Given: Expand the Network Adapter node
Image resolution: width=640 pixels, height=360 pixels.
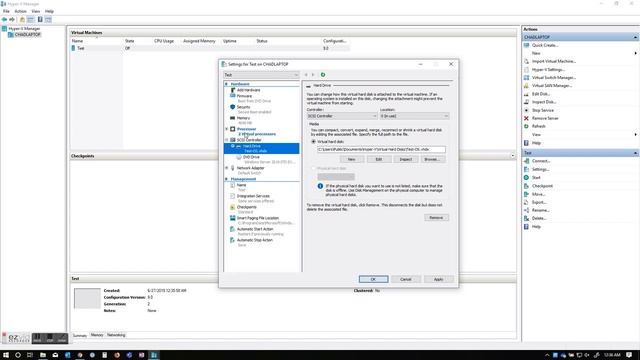Looking at the screenshot, I should 227,168.
